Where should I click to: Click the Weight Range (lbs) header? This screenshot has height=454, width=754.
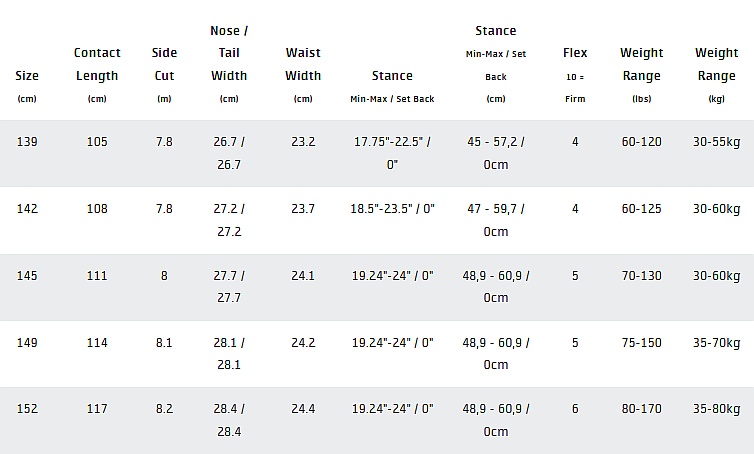pyautogui.click(x=641, y=64)
